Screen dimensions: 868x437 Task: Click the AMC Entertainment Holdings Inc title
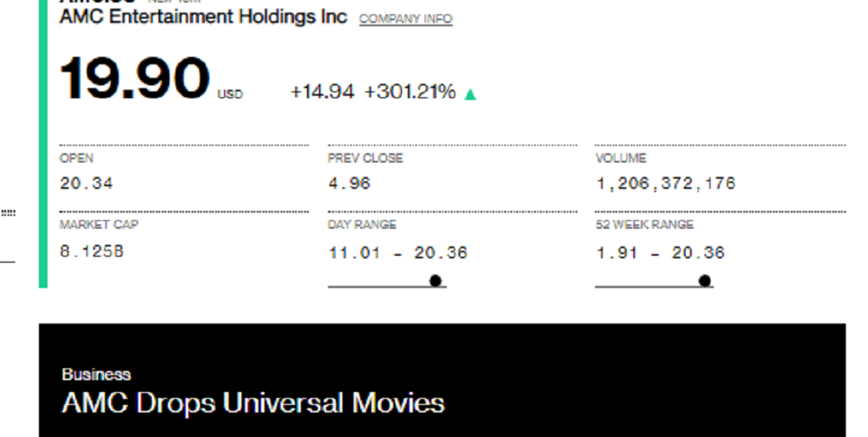click(203, 17)
